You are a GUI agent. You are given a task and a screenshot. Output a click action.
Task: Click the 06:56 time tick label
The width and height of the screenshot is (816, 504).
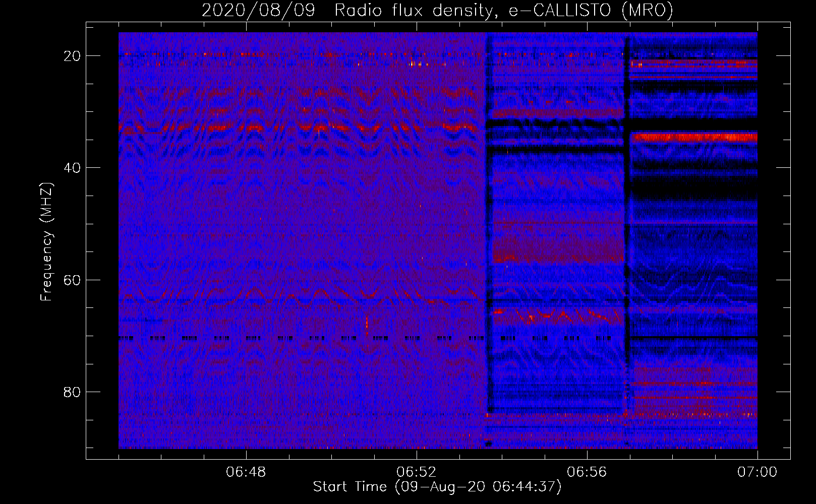[587, 472]
